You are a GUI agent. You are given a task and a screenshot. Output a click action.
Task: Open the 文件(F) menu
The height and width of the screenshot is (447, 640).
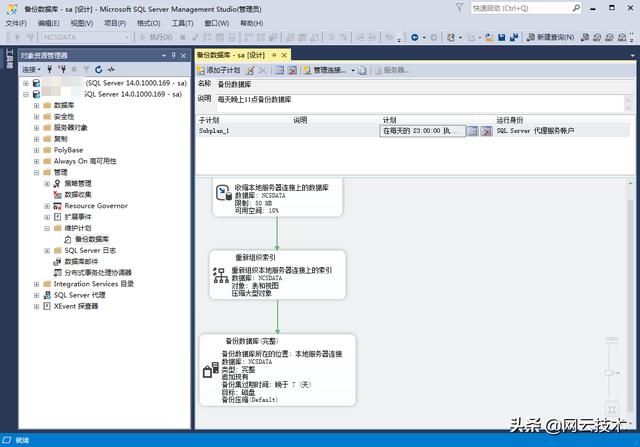click(16, 23)
